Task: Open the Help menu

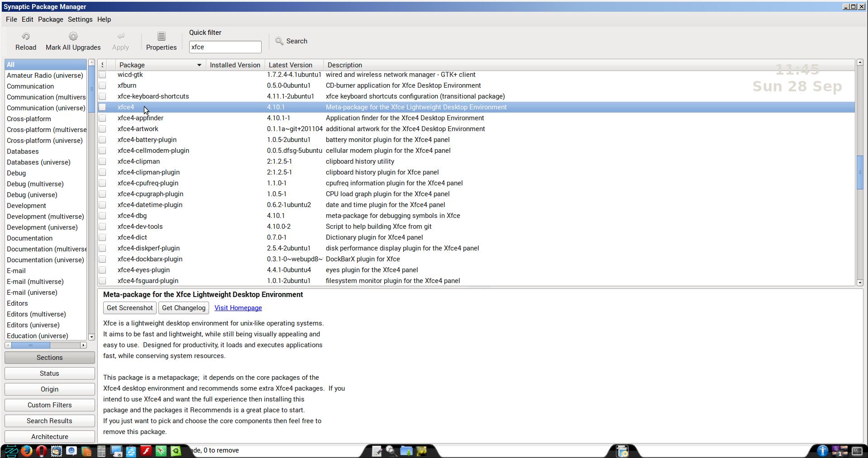Action: (104, 19)
